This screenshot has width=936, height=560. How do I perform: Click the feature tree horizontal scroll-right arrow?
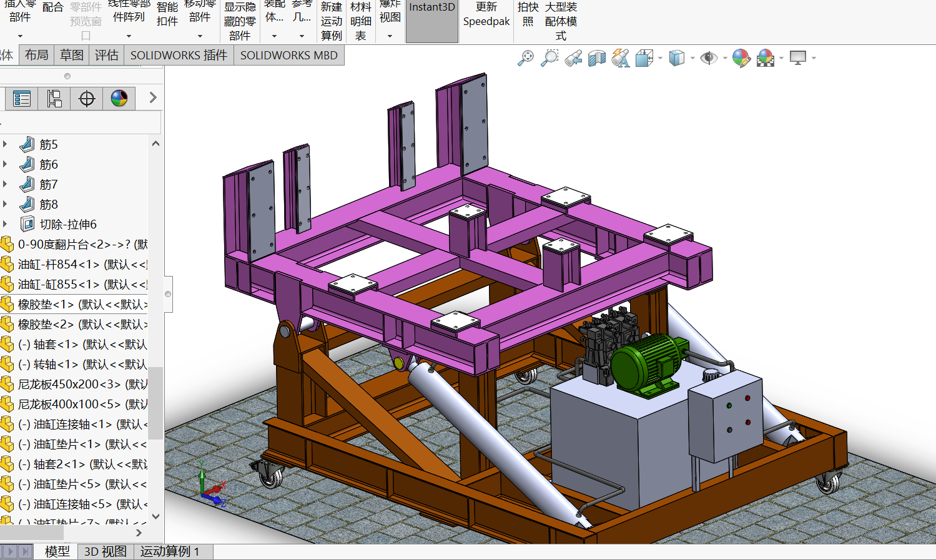point(139,533)
